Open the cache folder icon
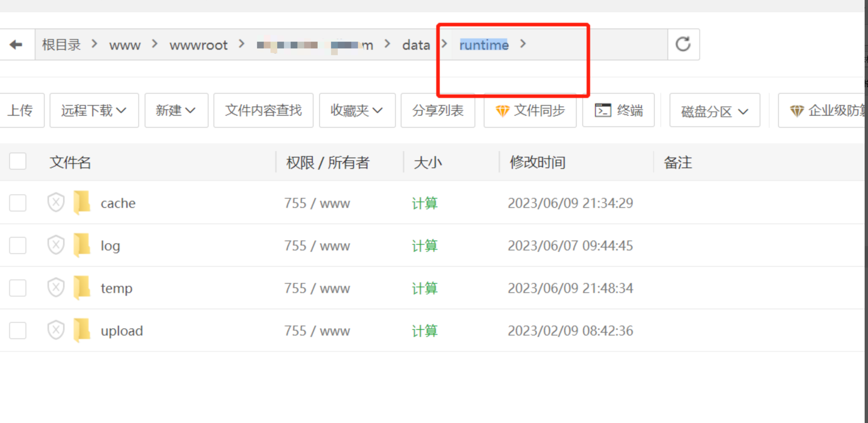Image resolution: width=868 pixels, height=423 pixels. 82,202
